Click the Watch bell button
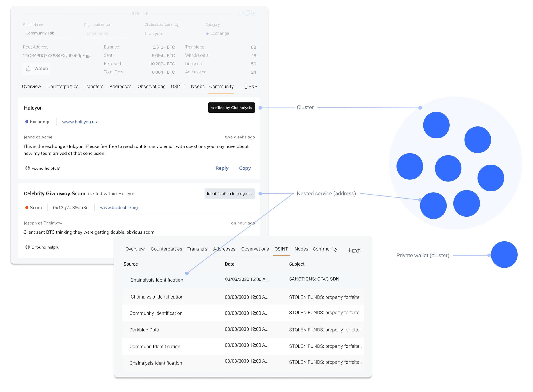Image resolution: width=533 pixels, height=392 pixels. coord(36,69)
